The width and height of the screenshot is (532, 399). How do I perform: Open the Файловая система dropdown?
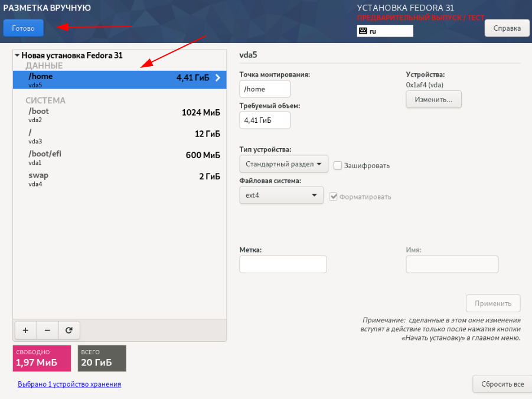click(281, 194)
